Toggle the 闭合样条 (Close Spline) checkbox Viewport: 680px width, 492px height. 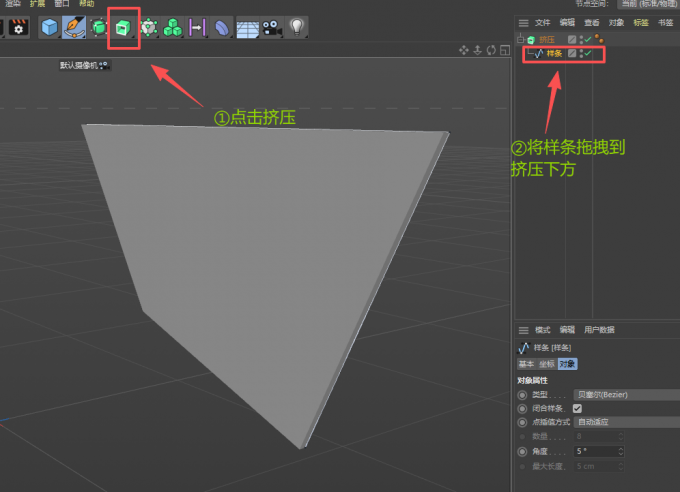577,408
